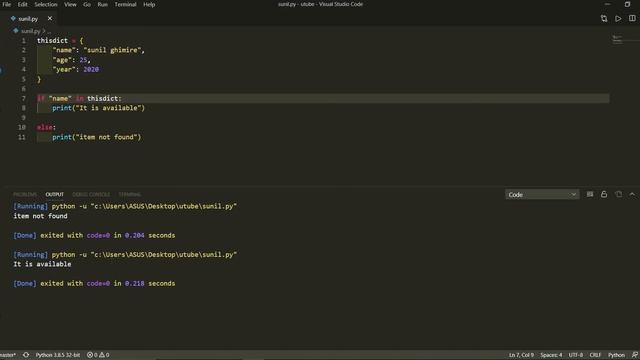Viewport: 640px width, 360px height.
Task: Open the View menu
Action: [x=70, y=4]
